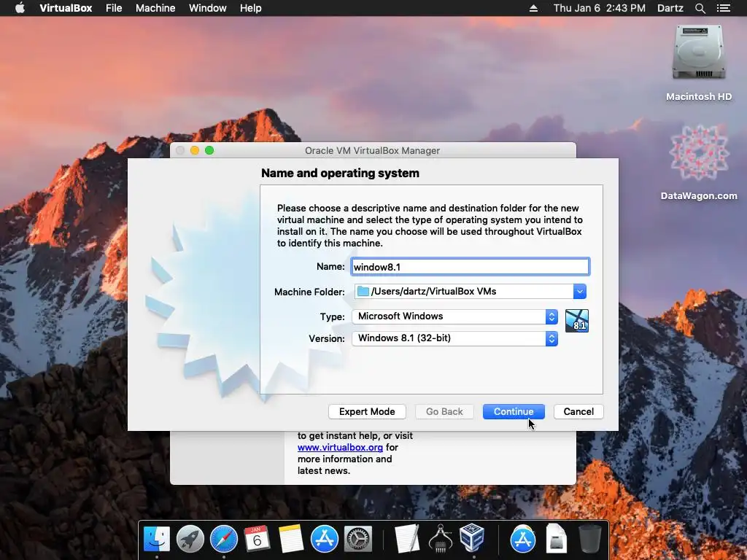Click the Cancel button
This screenshot has height=560, width=747.
(x=578, y=411)
